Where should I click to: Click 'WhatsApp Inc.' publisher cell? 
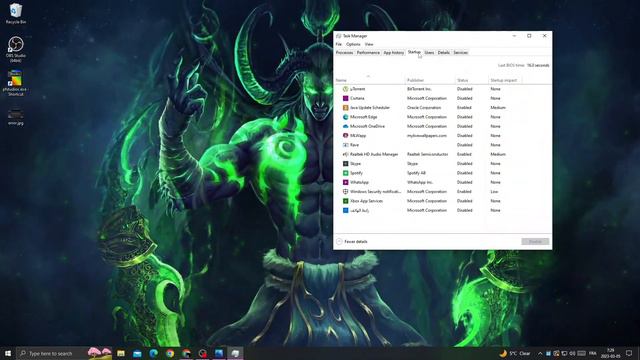click(420, 182)
